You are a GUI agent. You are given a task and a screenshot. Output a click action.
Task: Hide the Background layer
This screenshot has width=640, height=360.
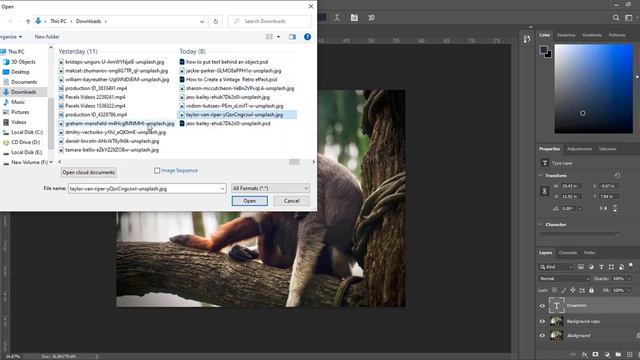(542, 336)
